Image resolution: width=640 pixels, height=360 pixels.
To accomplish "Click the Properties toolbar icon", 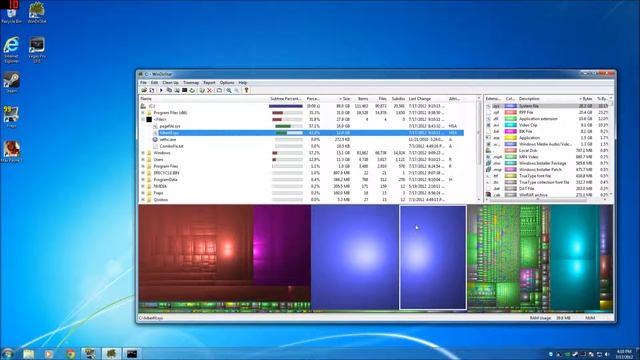I will 219,90.
